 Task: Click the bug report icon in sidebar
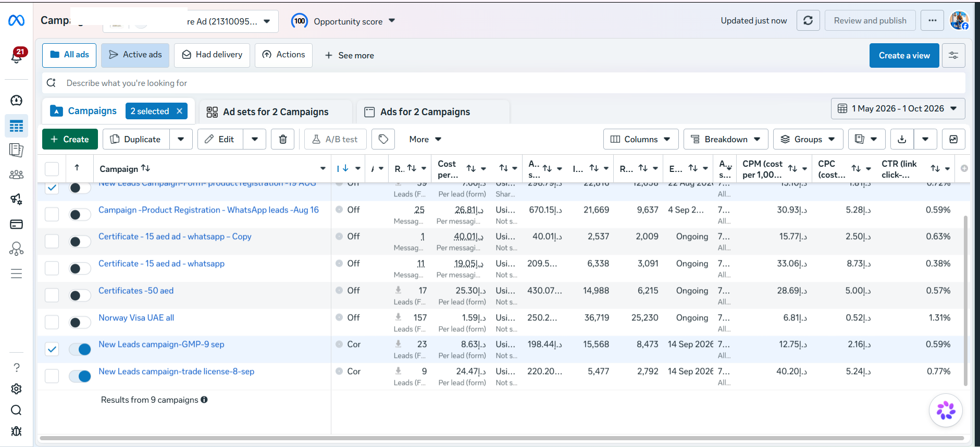click(17, 431)
